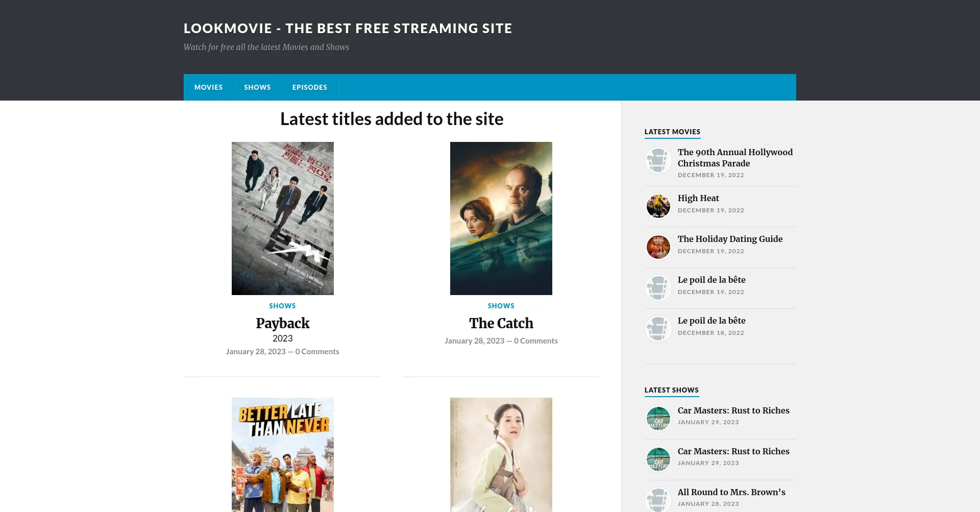This screenshot has width=980, height=512.
Task: Open The Holiday Dating Guide title link
Action: click(x=730, y=239)
